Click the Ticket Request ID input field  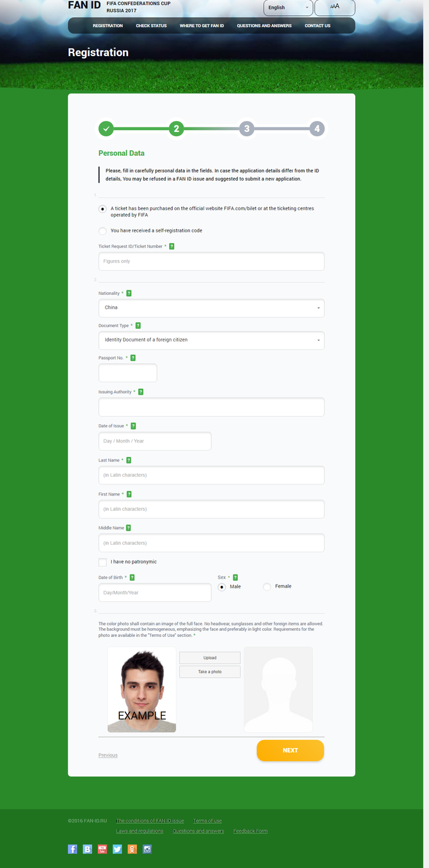pyautogui.click(x=211, y=261)
